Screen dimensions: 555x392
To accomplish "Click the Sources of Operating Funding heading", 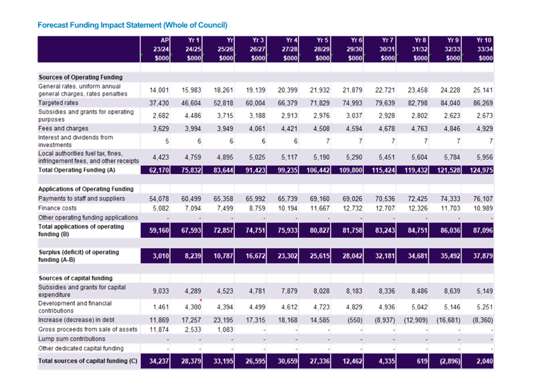I will 81,77.
